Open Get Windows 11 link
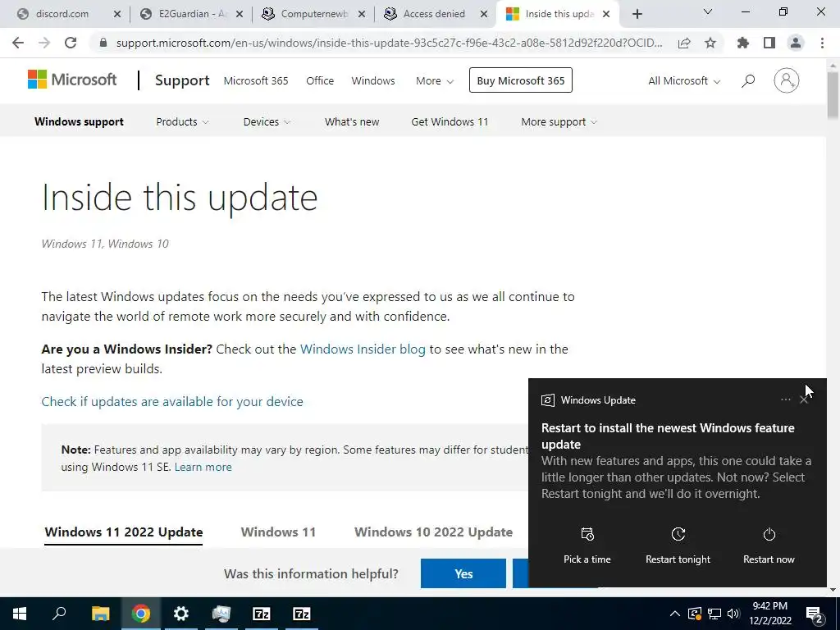This screenshot has width=840, height=630. (x=450, y=122)
